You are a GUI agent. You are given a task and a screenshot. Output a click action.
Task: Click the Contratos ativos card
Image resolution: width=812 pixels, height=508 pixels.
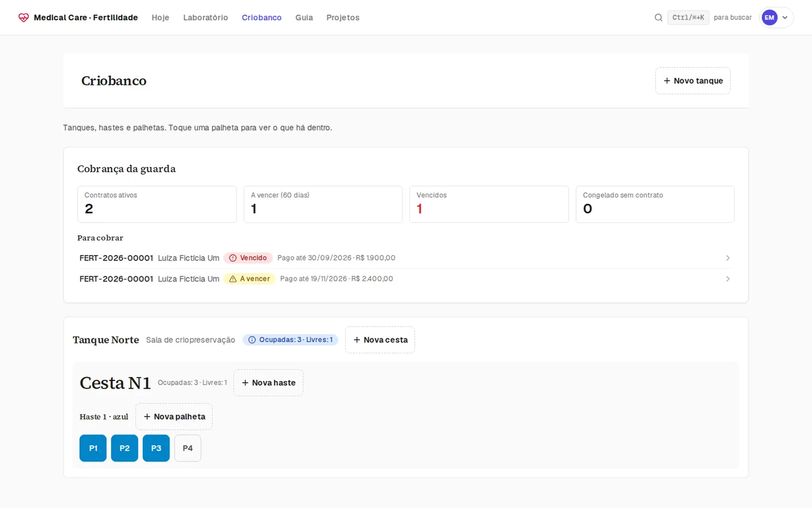(157, 204)
